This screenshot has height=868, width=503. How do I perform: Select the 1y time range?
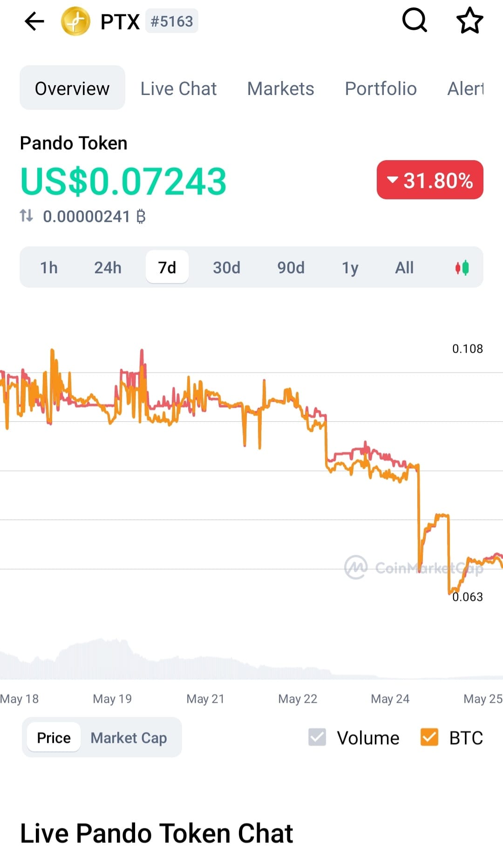[x=350, y=267]
